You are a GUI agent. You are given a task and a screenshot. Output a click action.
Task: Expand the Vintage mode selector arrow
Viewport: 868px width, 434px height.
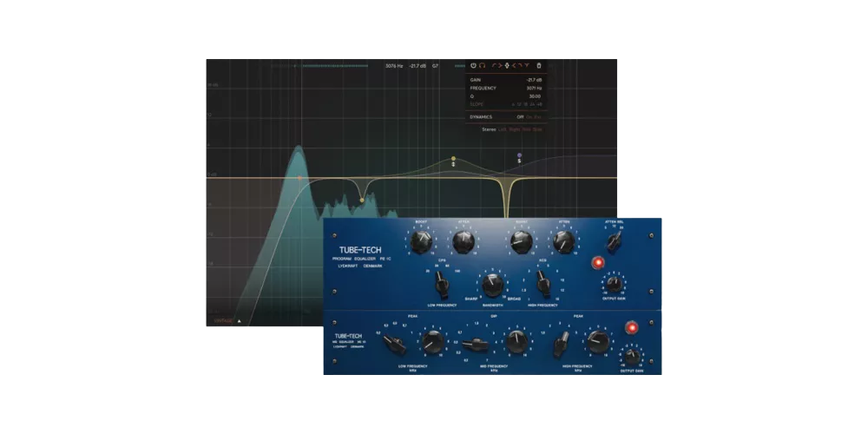tap(240, 320)
